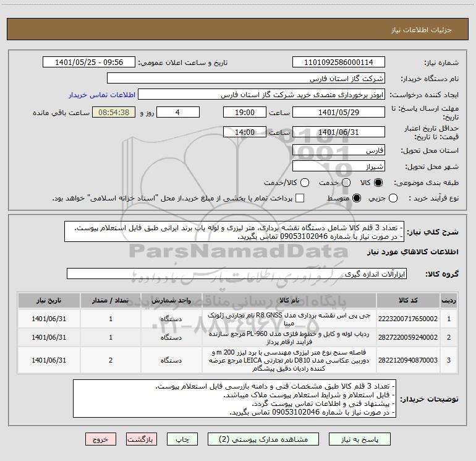Click the پاسخ به نیاز button
476x461 pixels.
(x=360, y=439)
